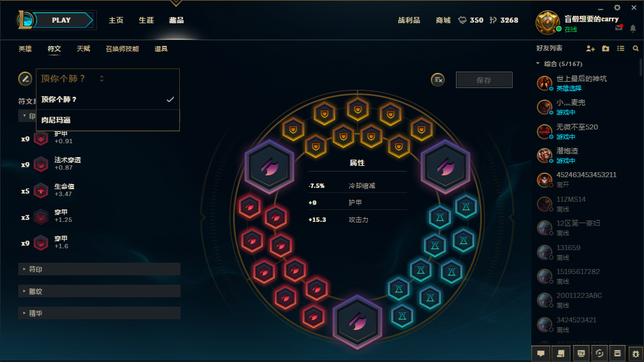
Task: Click the pencil rename rune page icon
Action: pos(25,79)
